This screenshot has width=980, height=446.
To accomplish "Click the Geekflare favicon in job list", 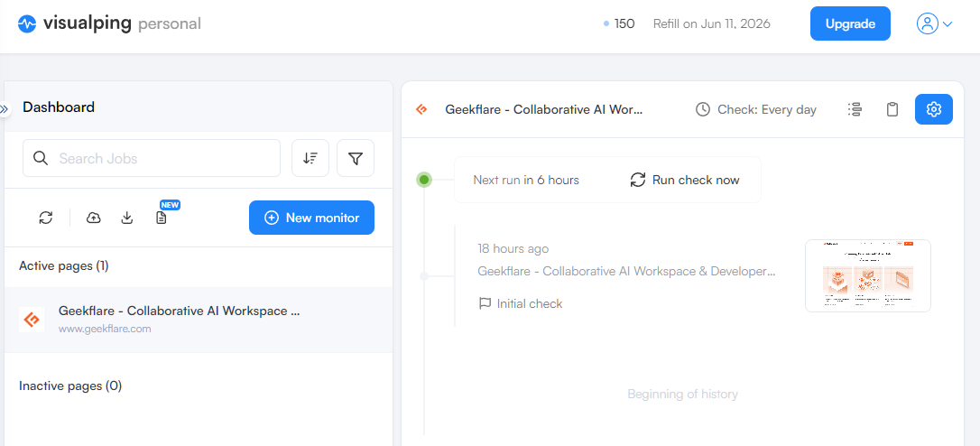I will coord(32,320).
